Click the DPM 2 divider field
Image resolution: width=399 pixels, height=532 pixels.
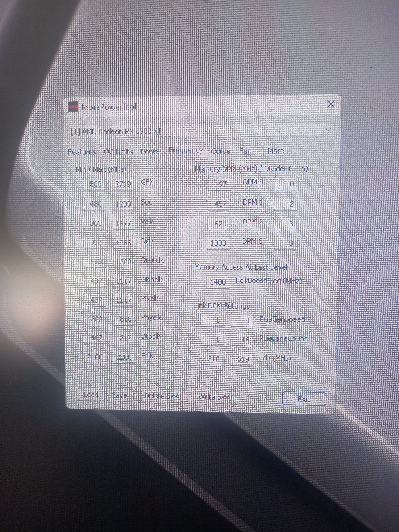click(x=285, y=224)
